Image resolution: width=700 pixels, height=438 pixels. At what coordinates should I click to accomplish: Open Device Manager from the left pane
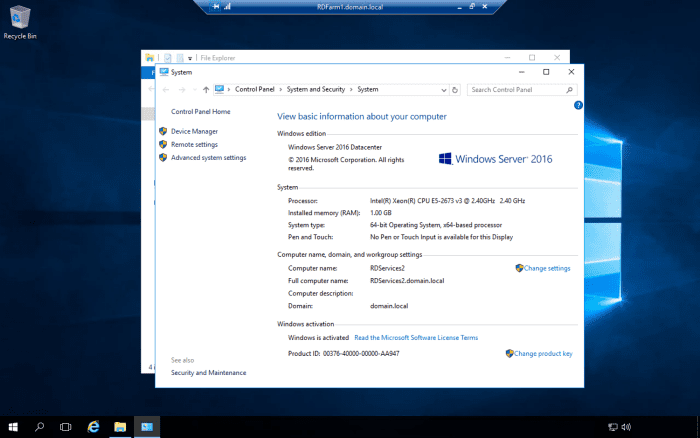coord(194,131)
